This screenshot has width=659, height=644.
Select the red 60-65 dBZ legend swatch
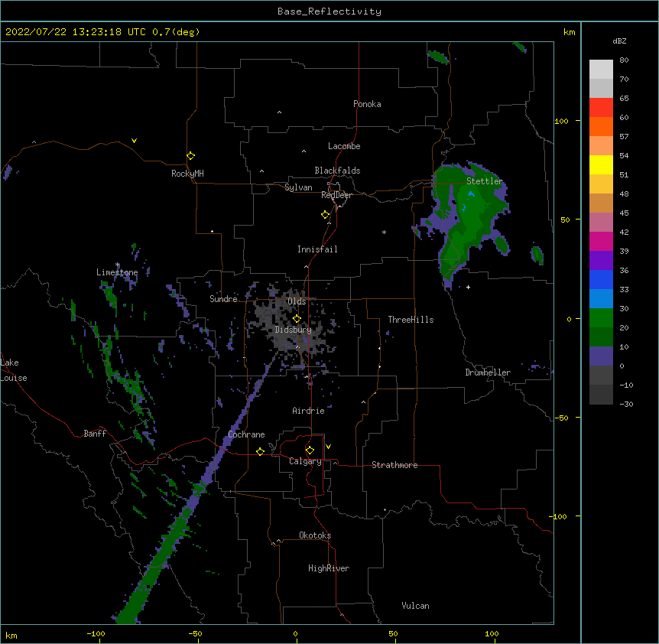coord(601,107)
